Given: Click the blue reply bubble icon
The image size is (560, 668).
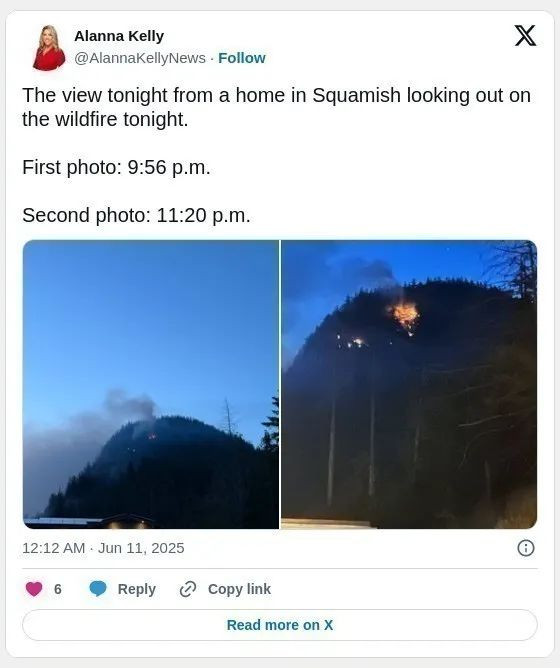Looking at the screenshot, I should 98,589.
